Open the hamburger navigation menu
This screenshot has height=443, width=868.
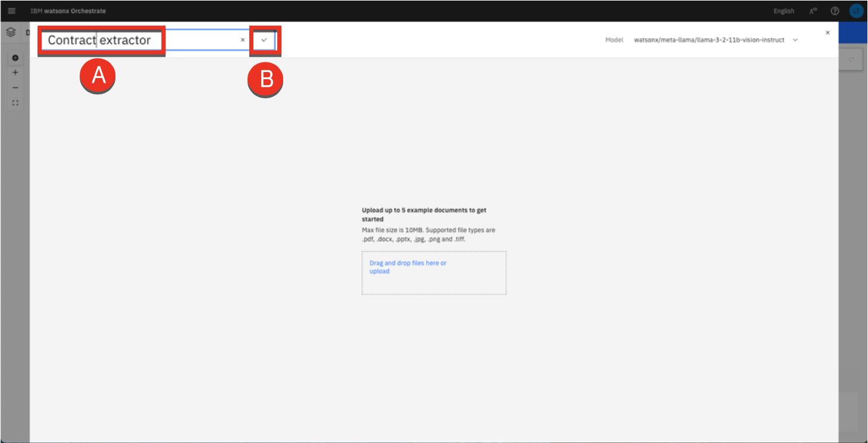[11, 11]
